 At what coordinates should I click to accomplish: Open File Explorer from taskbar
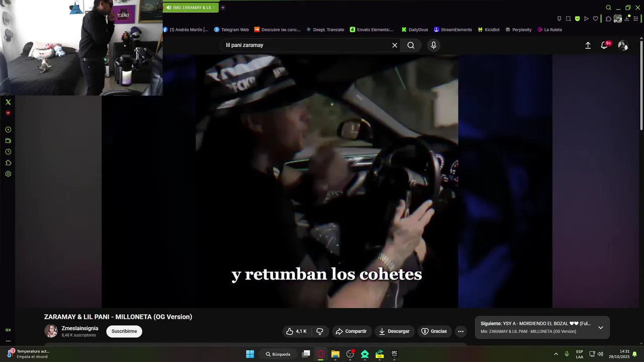[x=336, y=354]
